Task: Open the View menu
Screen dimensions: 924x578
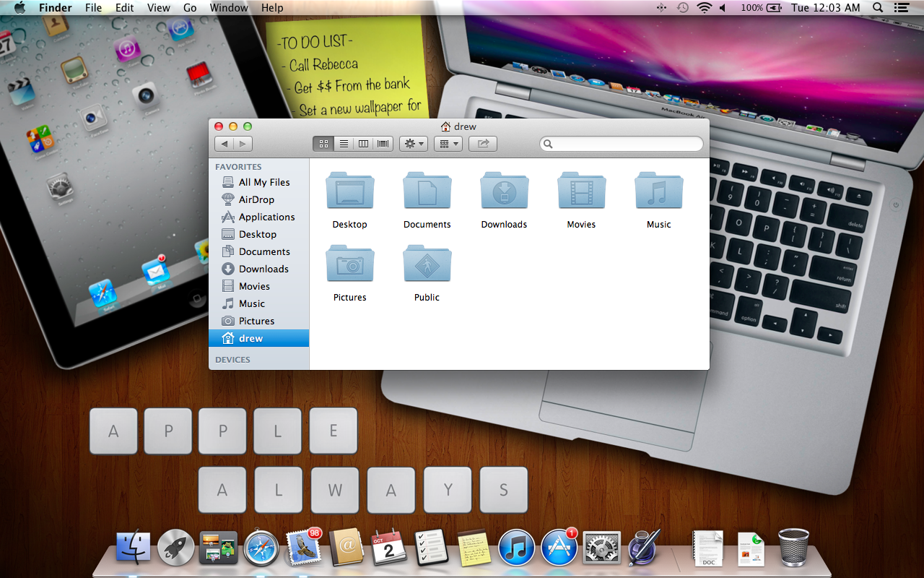Action: click(x=158, y=8)
